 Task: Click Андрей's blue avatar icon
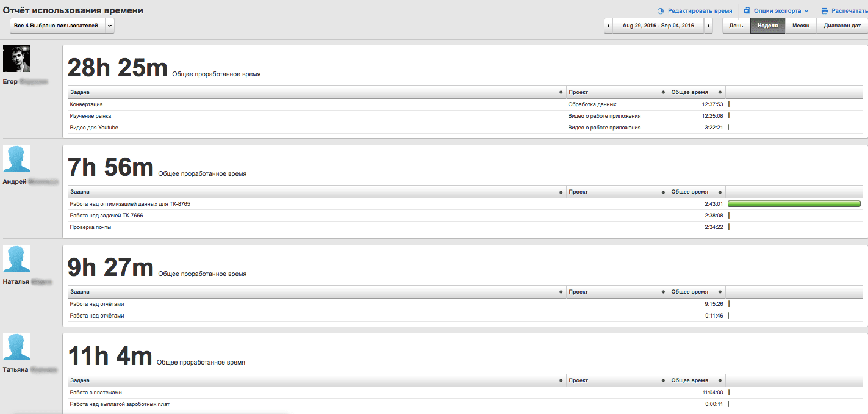(x=16, y=159)
